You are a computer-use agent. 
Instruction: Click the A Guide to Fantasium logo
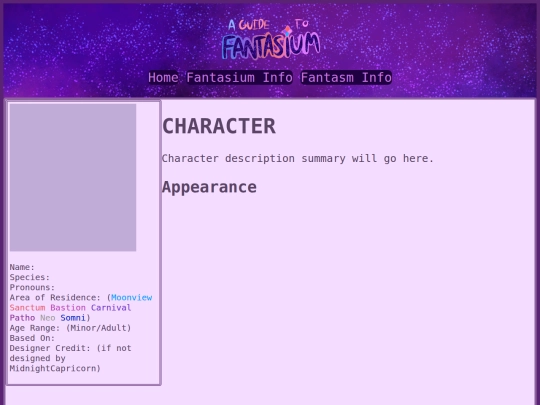coord(271,39)
